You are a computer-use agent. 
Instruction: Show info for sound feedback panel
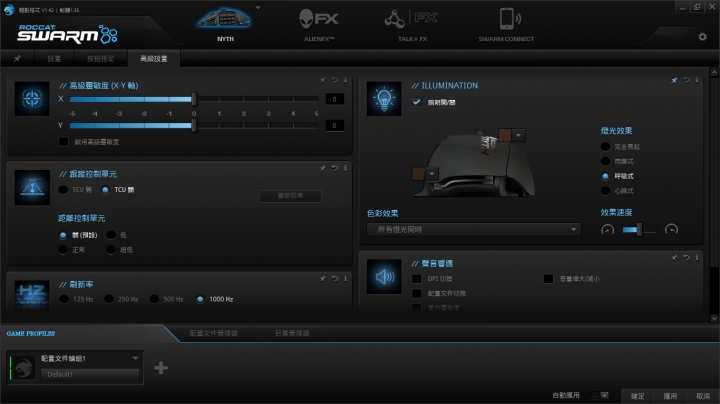tap(697, 258)
